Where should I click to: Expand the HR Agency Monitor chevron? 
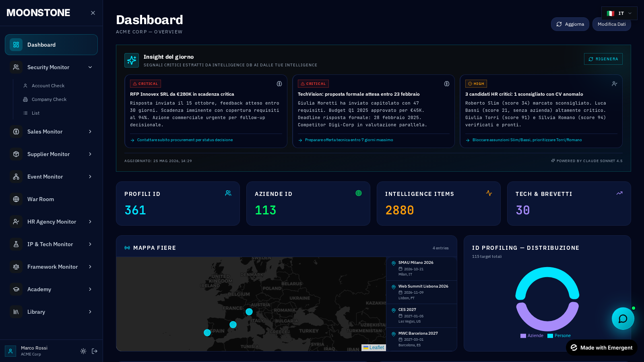point(90,222)
